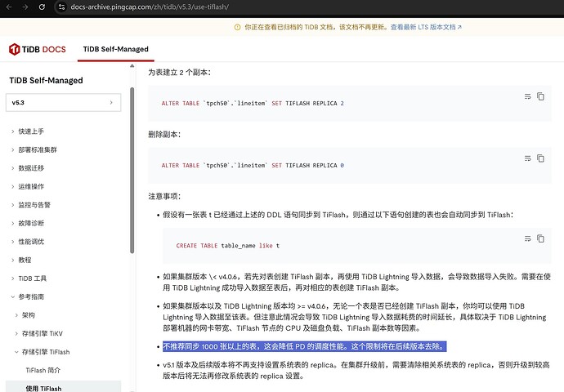The width and height of the screenshot is (564, 392).
Task: Open the TiFlash 简介 sidebar page
Action: point(43,371)
